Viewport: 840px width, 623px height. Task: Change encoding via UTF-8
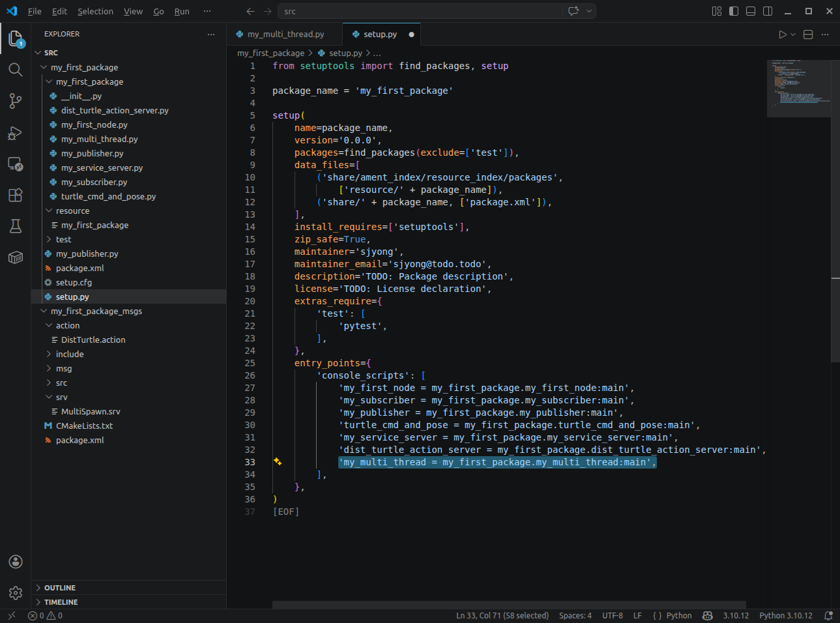(x=613, y=616)
